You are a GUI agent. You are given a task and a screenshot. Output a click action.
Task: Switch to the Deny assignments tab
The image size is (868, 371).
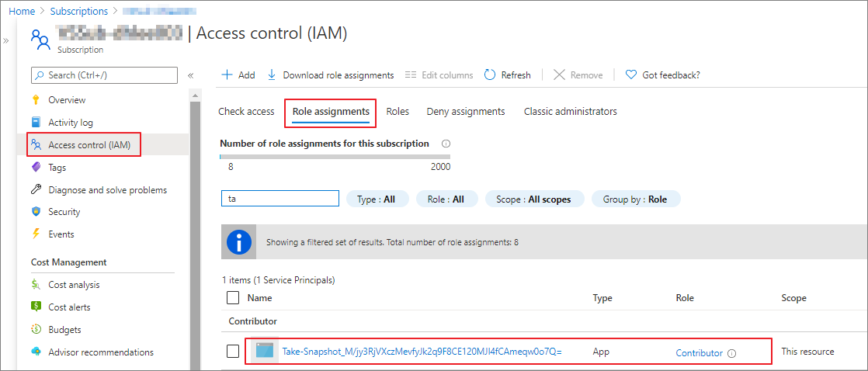(x=466, y=111)
